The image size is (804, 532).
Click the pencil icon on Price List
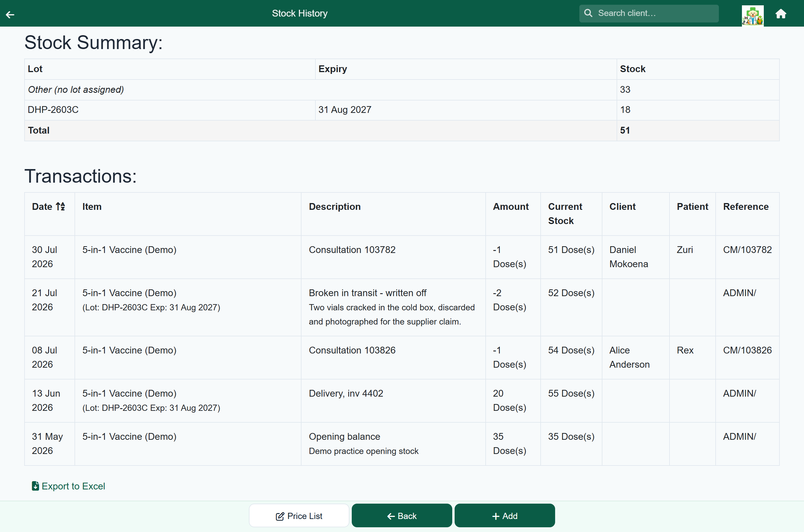point(280,516)
